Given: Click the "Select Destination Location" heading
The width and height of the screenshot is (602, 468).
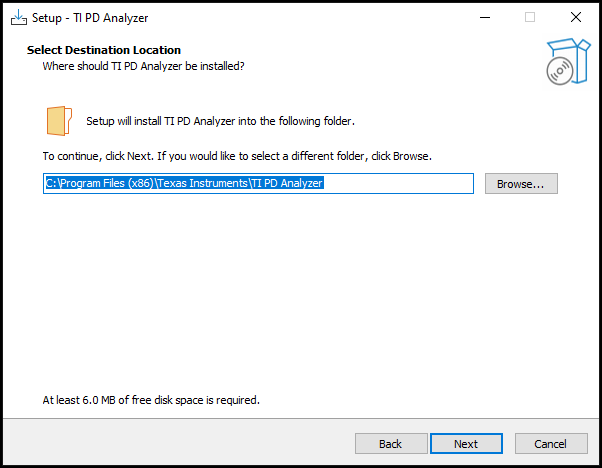Looking at the screenshot, I should pyautogui.click(x=104, y=50).
